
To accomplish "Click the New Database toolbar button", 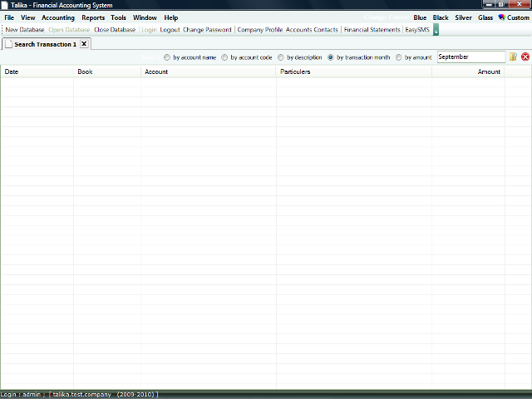I will [x=25, y=30].
